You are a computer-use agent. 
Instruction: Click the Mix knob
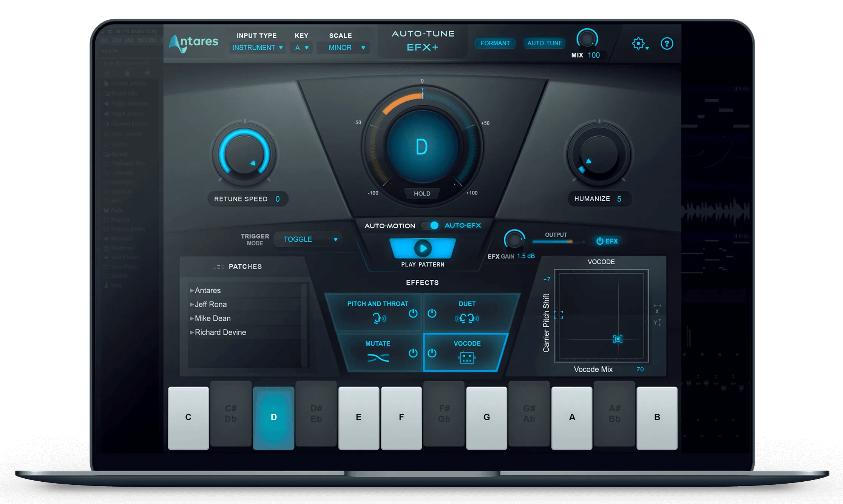(x=587, y=39)
